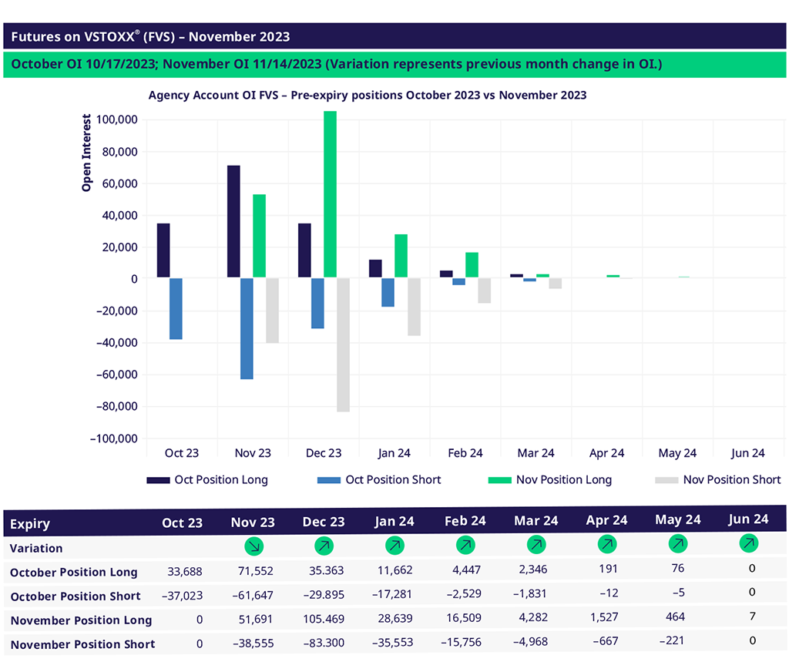
Task: Click the Nov 23 downward variation arrow icon
Action: click(x=253, y=547)
